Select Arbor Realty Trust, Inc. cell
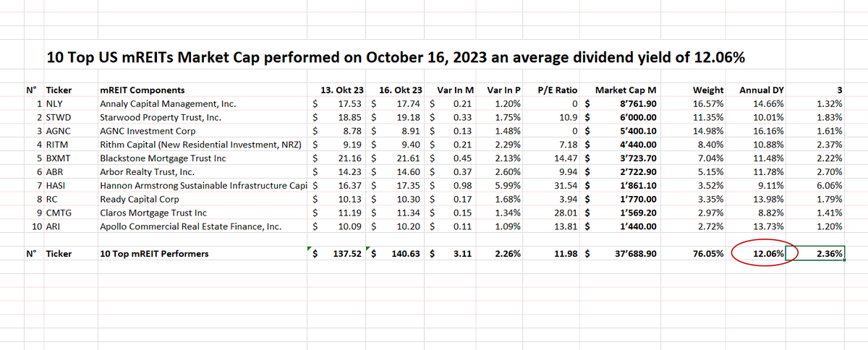Viewport: 868px width, 350px height. (147, 172)
